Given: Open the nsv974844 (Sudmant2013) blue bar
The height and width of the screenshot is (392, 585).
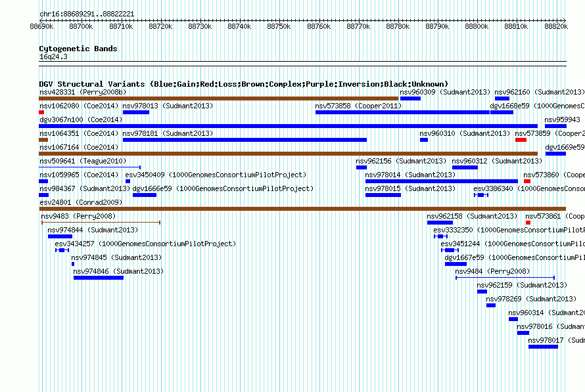Looking at the screenshot, I should point(60,236).
